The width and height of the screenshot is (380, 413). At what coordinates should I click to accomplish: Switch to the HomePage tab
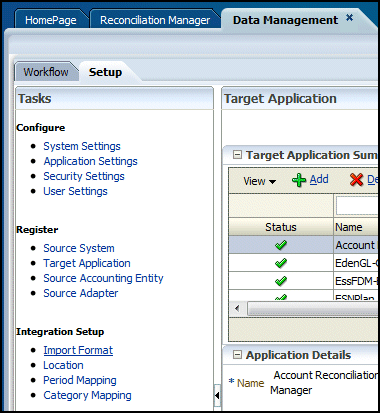[x=51, y=20]
